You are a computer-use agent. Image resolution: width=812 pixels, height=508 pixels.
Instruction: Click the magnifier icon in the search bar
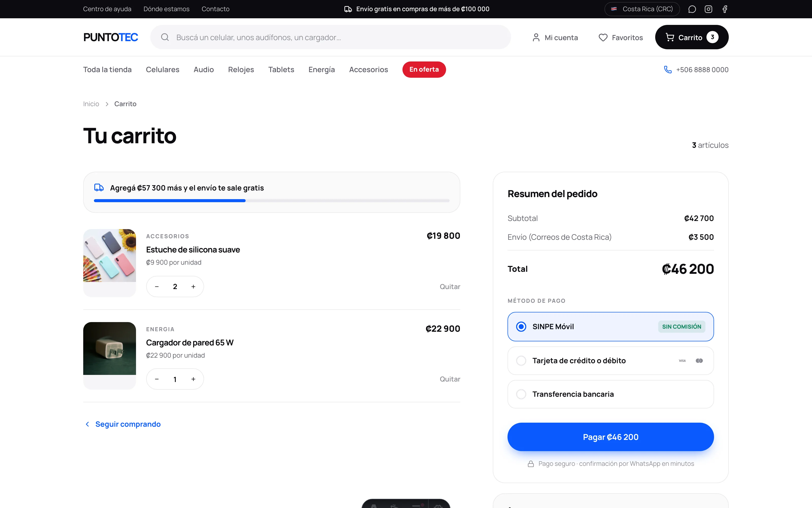point(165,37)
